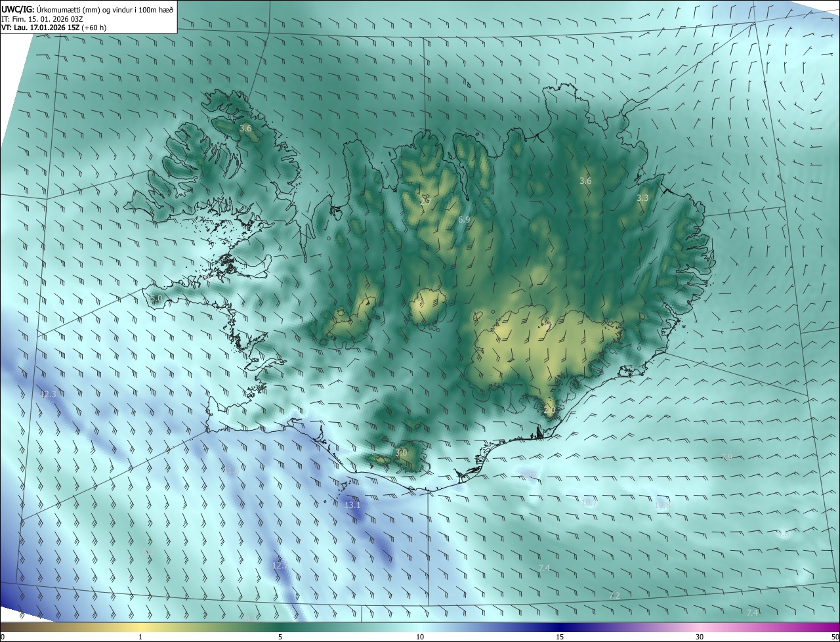Click the '15' tick label on the scale
The image size is (840, 642).
(560, 637)
